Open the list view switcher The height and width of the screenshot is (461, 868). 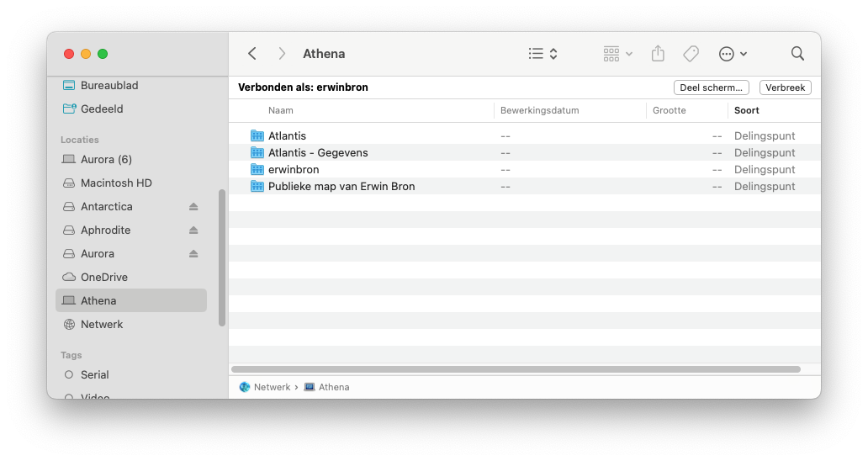point(542,54)
